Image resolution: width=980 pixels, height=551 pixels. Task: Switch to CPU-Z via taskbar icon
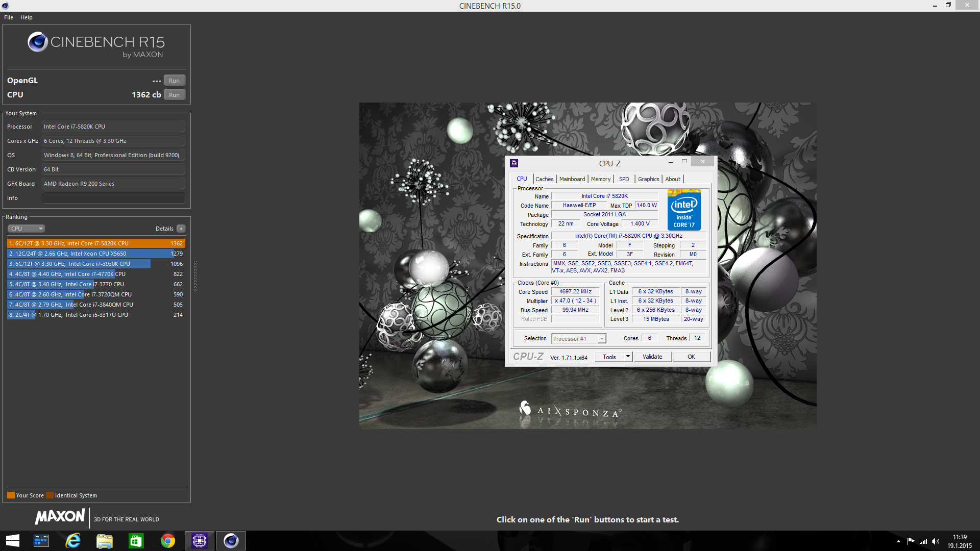(199, 541)
